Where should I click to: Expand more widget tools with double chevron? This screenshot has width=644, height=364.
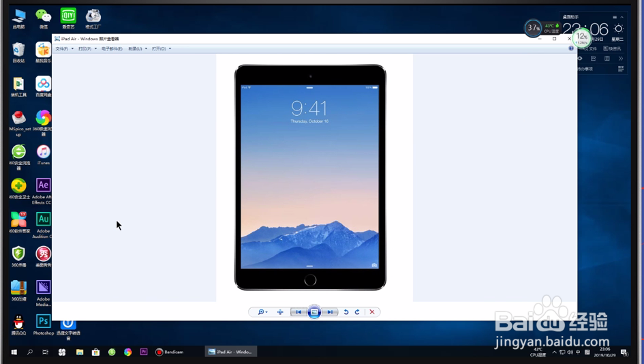(621, 59)
